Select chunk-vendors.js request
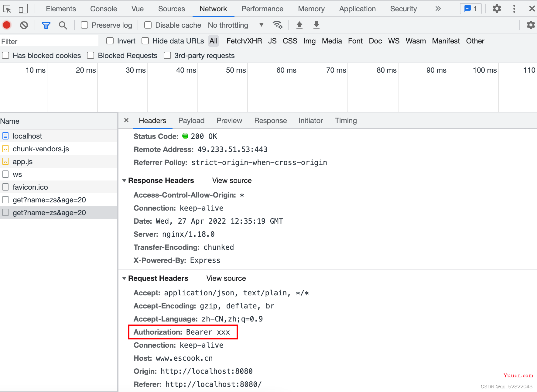 tap(59, 149)
